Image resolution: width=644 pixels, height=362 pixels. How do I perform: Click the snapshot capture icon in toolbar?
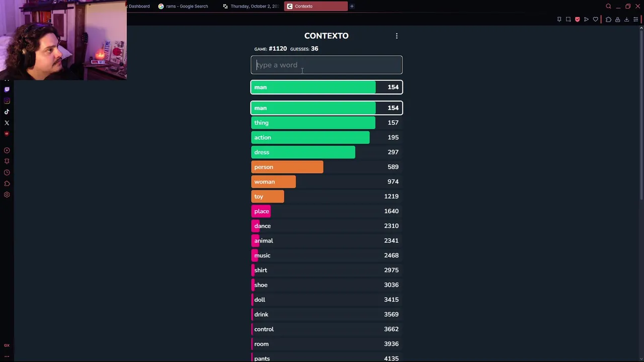pyautogui.click(x=568, y=20)
